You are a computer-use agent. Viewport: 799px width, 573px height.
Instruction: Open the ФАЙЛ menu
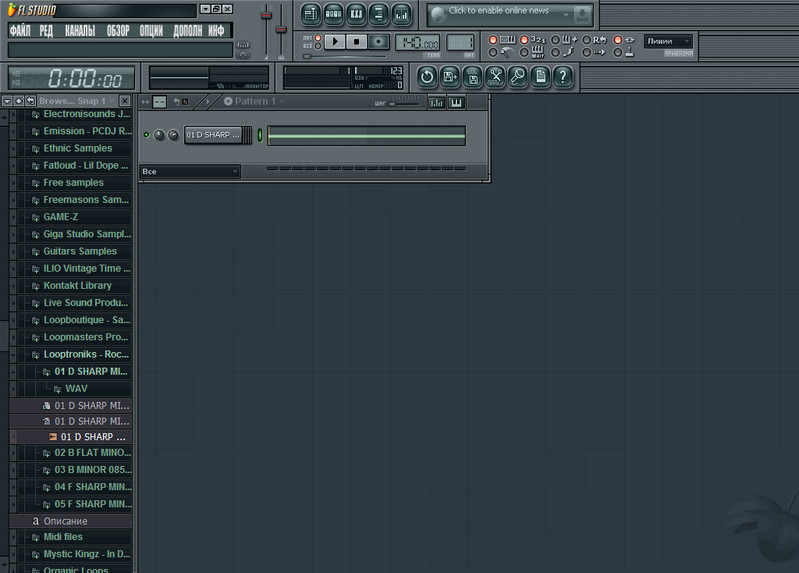(x=20, y=31)
